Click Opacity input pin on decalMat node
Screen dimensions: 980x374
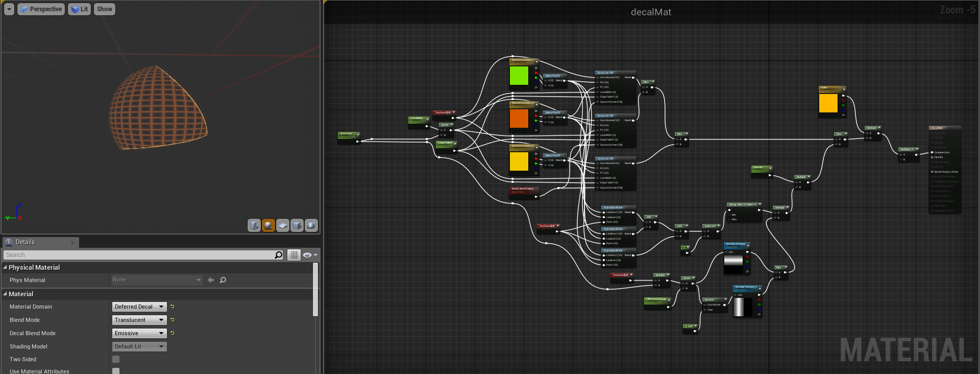click(x=932, y=157)
